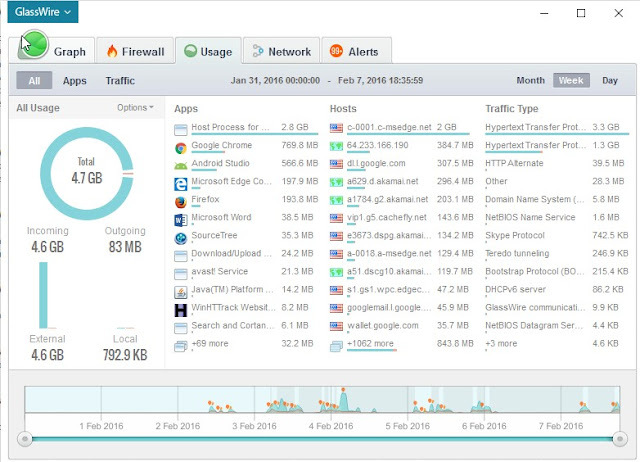Switch time range to Month
The width and height of the screenshot is (640, 462).
pyautogui.click(x=530, y=80)
